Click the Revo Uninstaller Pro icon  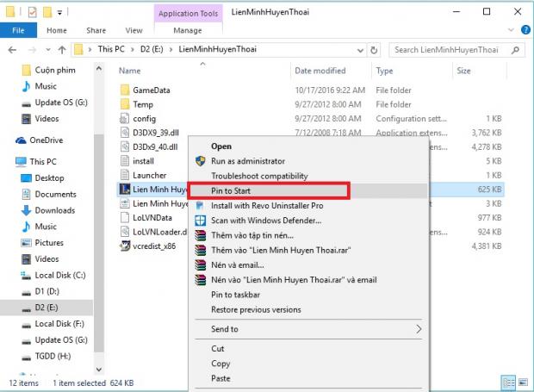coord(200,206)
